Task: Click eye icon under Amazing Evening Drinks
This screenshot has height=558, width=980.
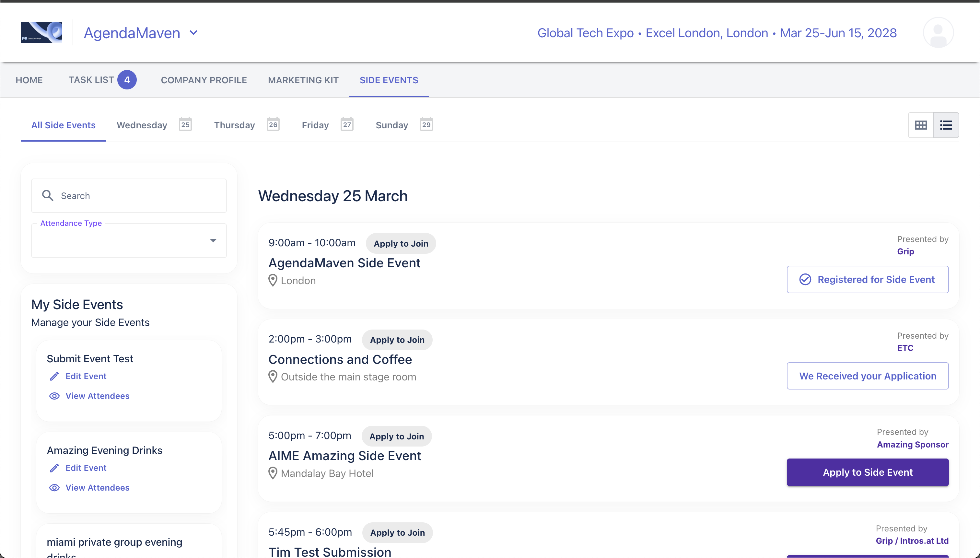Action: pos(54,487)
